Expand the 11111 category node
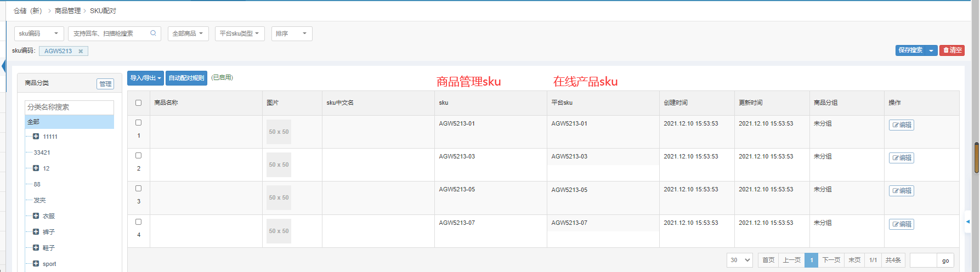 (36, 137)
